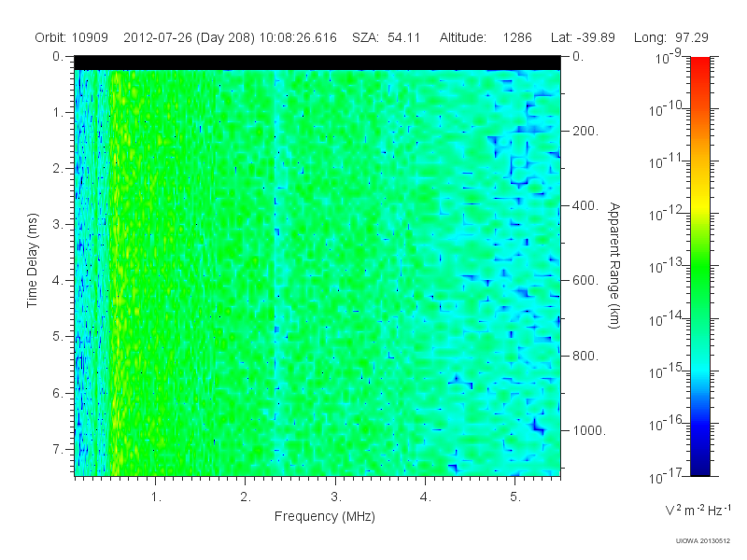Viewport: 747px width, 560px height.
Task: Click the Orbit 10909 header label
Action: [72, 37]
